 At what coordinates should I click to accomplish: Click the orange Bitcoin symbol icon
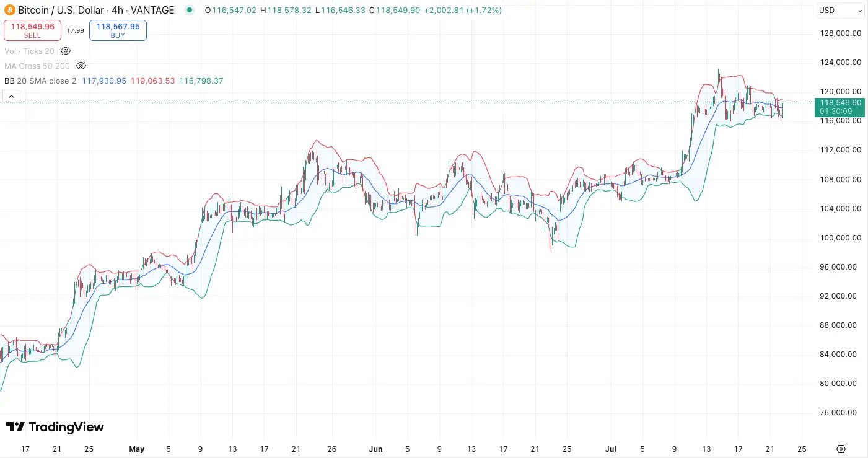9,11
